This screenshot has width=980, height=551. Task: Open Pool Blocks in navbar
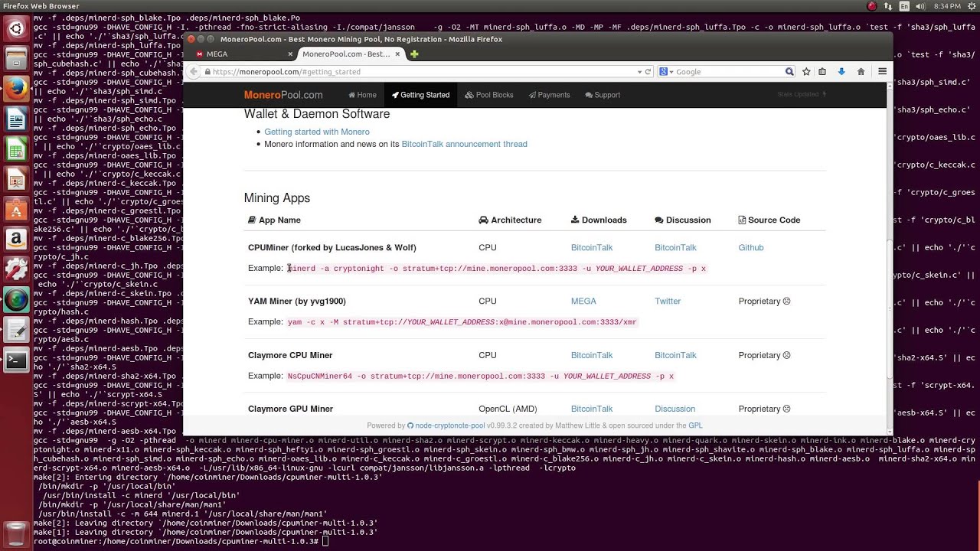pos(490,95)
